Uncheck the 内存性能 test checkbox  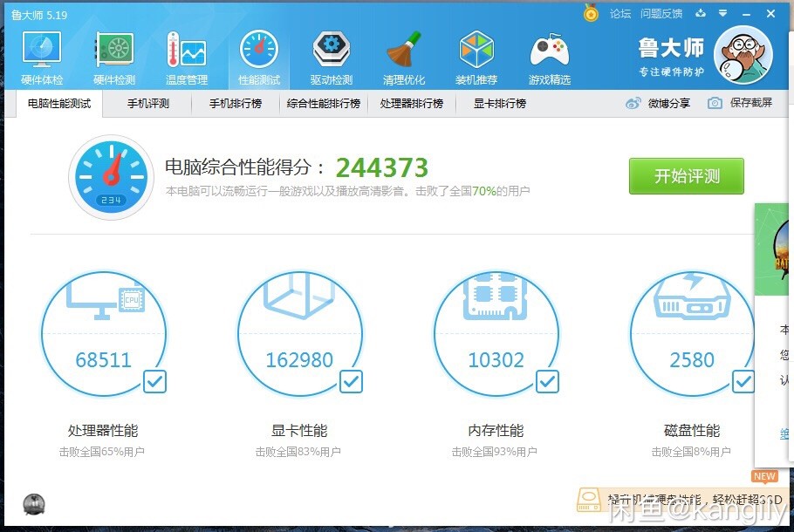[x=547, y=382]
